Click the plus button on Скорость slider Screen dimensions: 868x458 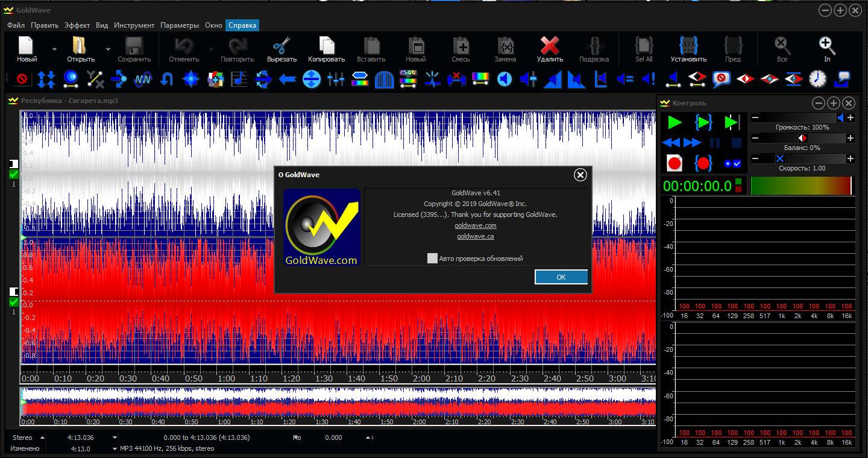coord(850,158)
